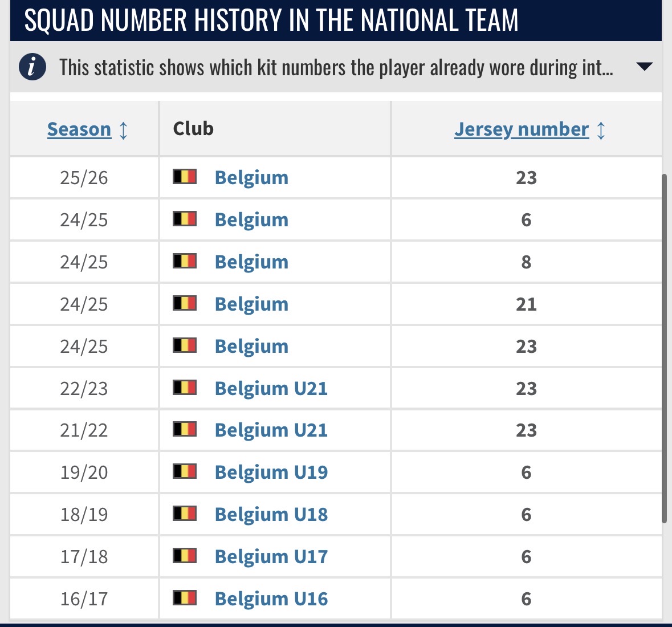Screen dimensions: 672x627
Task: Click flag icon beside Belgium U19
Action: [185, 471]
